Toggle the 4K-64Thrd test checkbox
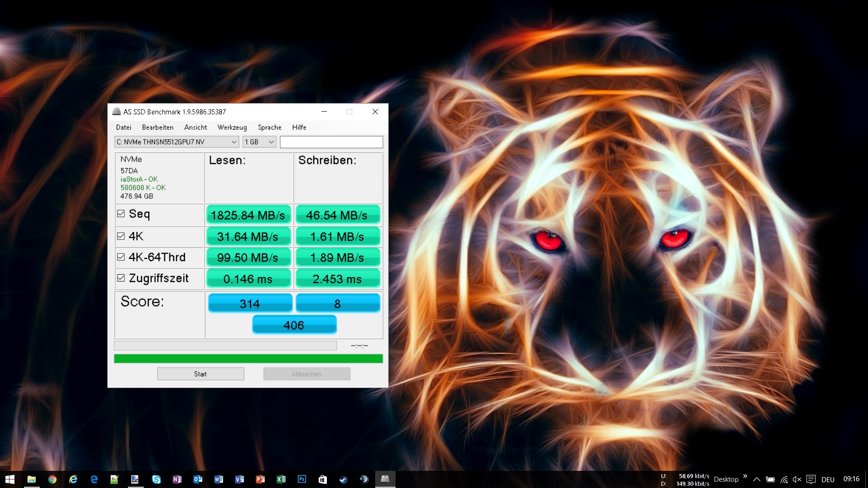868x488 pixels. point(121,257)
